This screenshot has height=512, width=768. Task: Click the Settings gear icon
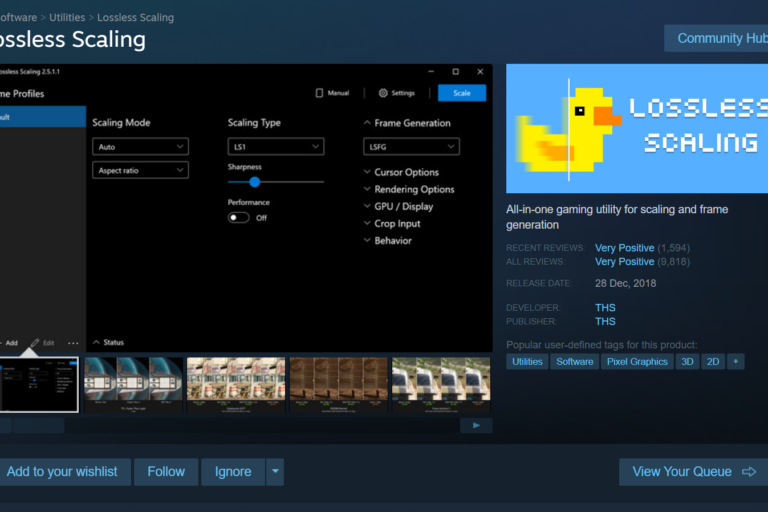click(383, 93)
